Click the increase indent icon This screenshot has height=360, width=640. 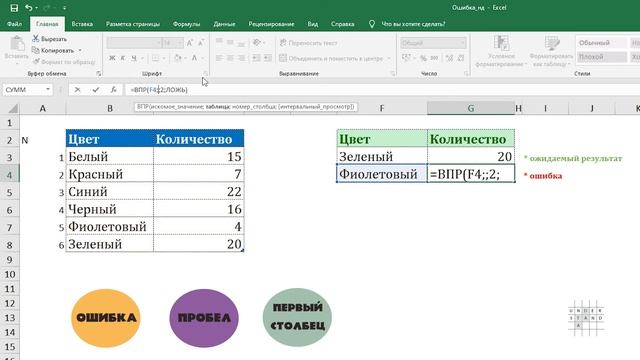click(x=268, y=58)
